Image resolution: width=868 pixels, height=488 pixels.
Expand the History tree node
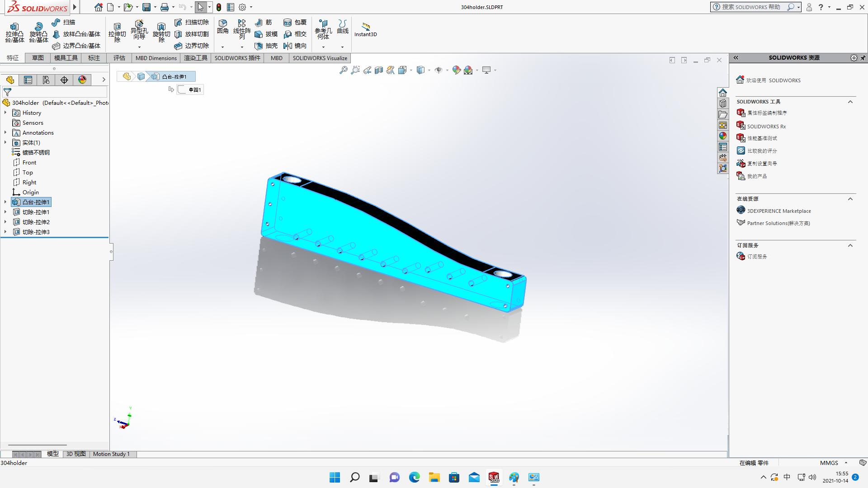tap(5, 113)
